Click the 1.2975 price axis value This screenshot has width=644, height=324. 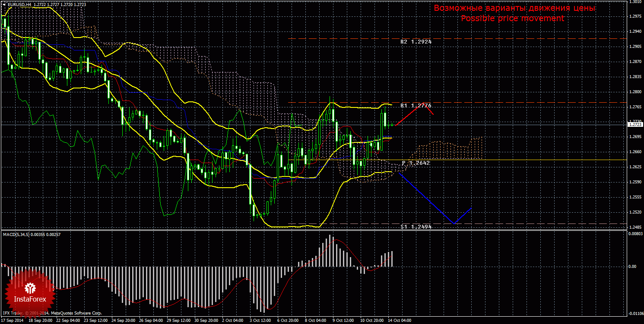[635, 17]
